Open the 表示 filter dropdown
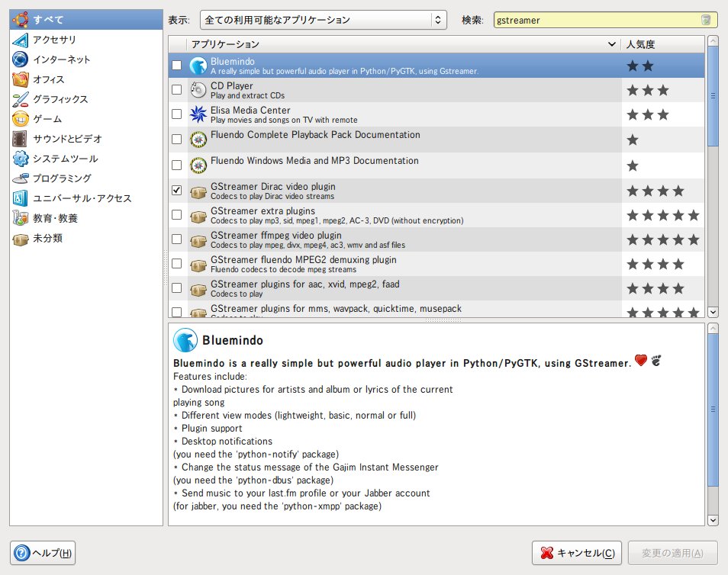Screen dimensions: 728x575 pyautogui.click(x=323, y=20)
